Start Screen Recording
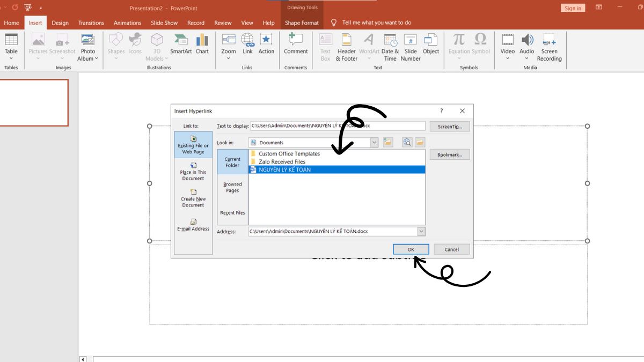 tap(549, 47)
